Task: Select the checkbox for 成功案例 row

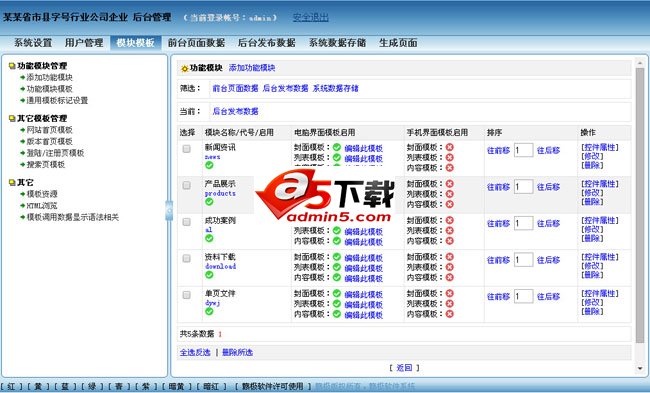Action: coord(187,222)
